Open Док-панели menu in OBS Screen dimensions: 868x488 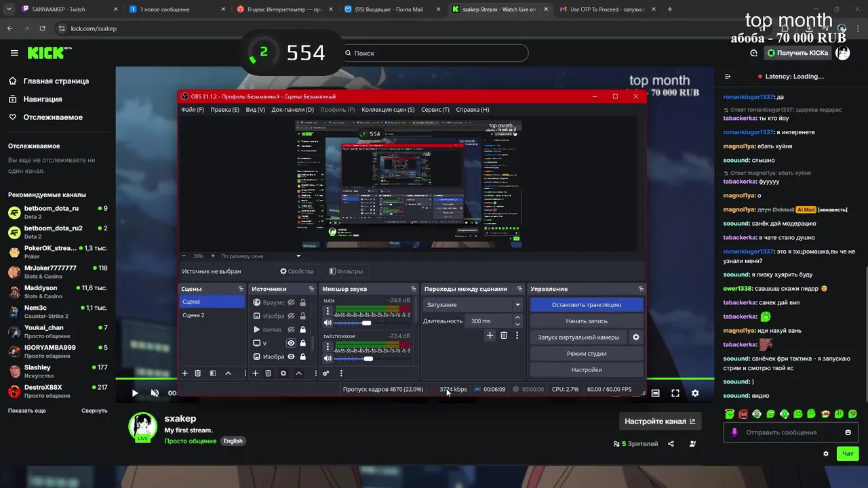coord(292,110)
